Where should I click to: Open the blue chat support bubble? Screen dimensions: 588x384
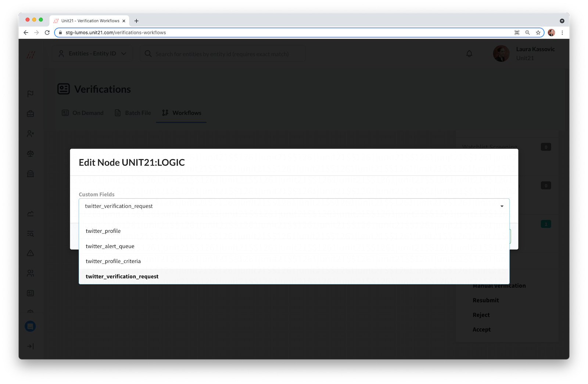pos(30,326)
